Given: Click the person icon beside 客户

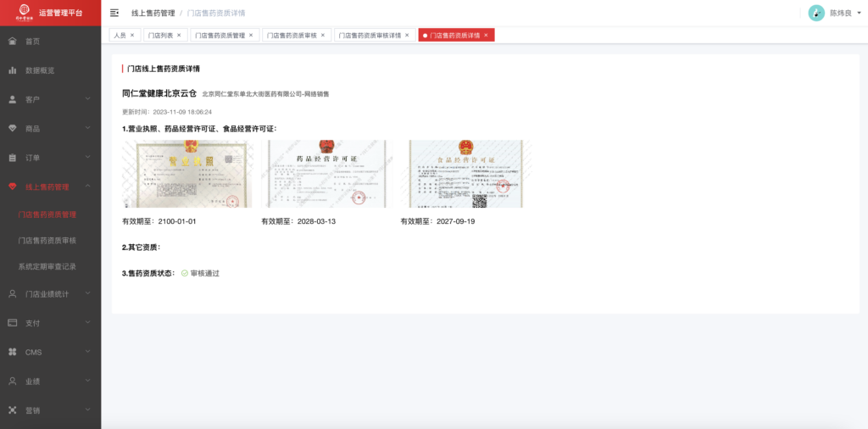Looking at the screenshot, I should (x=13, y=100).
